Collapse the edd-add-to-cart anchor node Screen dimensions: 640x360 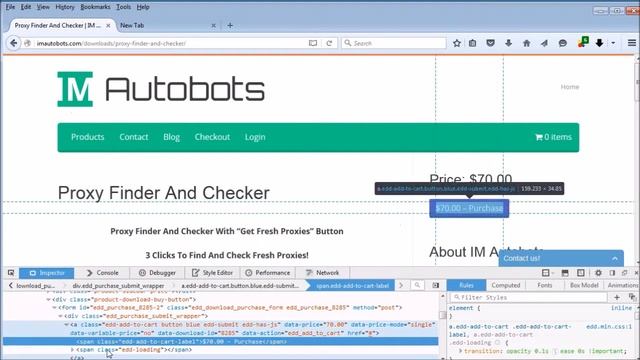click(67, 324)
